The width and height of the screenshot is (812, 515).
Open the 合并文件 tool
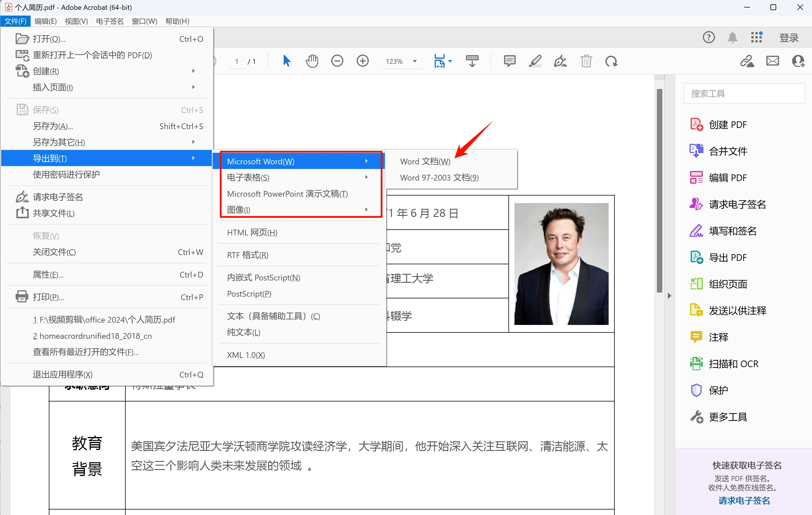click(x=718, y=151)
